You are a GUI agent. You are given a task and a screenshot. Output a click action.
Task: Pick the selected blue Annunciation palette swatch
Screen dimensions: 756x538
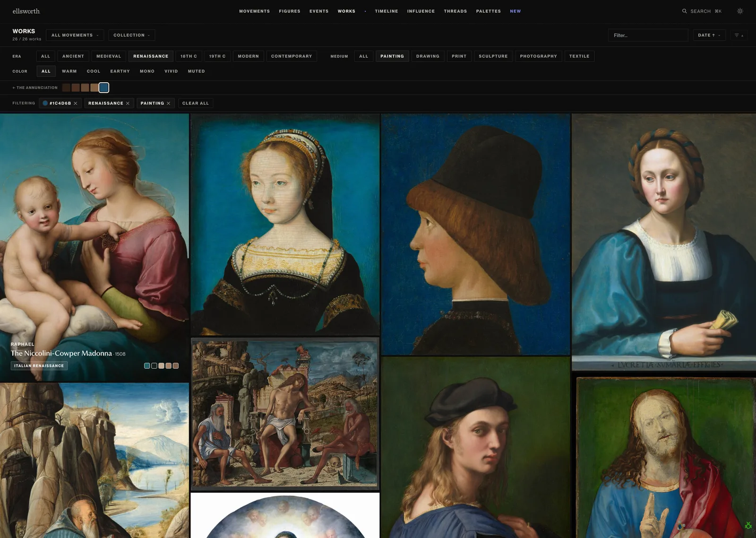(104, 87)
